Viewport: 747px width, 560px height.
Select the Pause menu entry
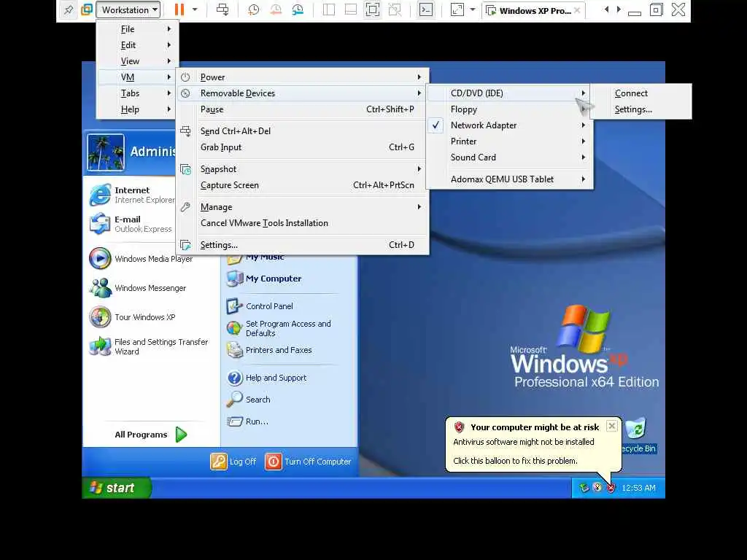coord(303,109)
